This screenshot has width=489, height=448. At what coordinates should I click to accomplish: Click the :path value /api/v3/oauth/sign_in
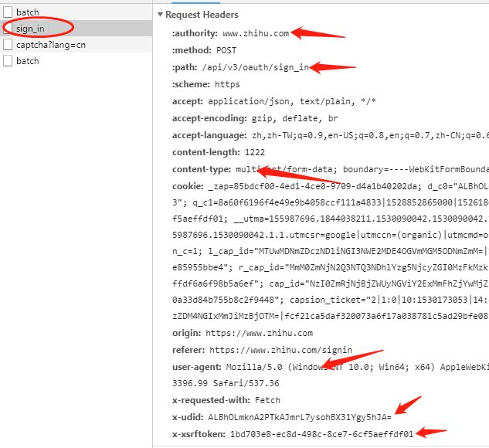coord(256,67)
